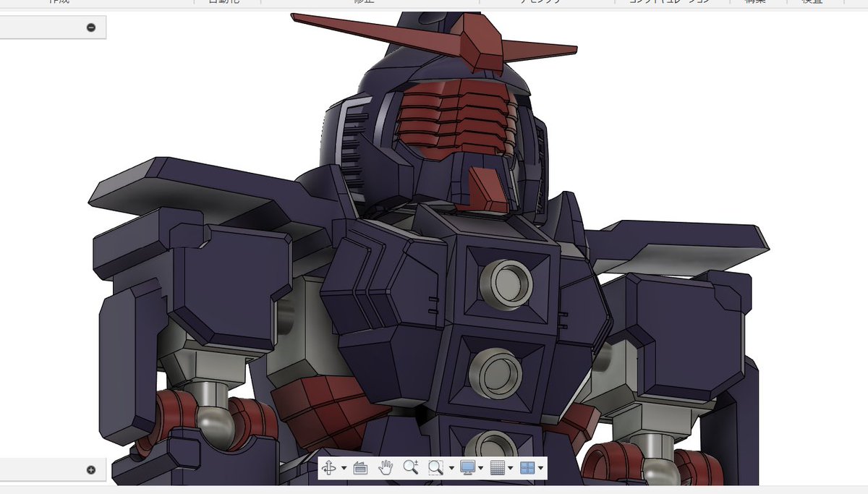Image resolution: width=868 pixels, height=494 pixels.
Task: Click the Viewports layout icon
Action: (x=527, y=468)
